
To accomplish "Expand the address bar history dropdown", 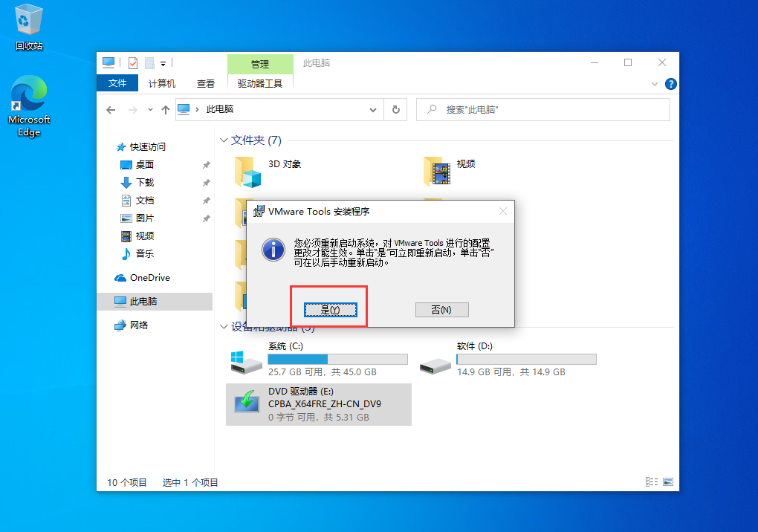I will pos(373,110).
